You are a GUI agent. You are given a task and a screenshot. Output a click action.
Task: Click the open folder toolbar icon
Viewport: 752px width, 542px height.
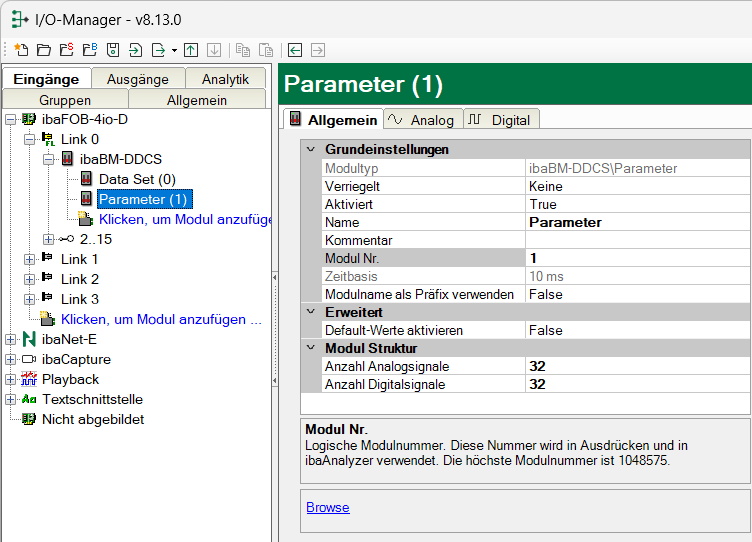(43, 49)
